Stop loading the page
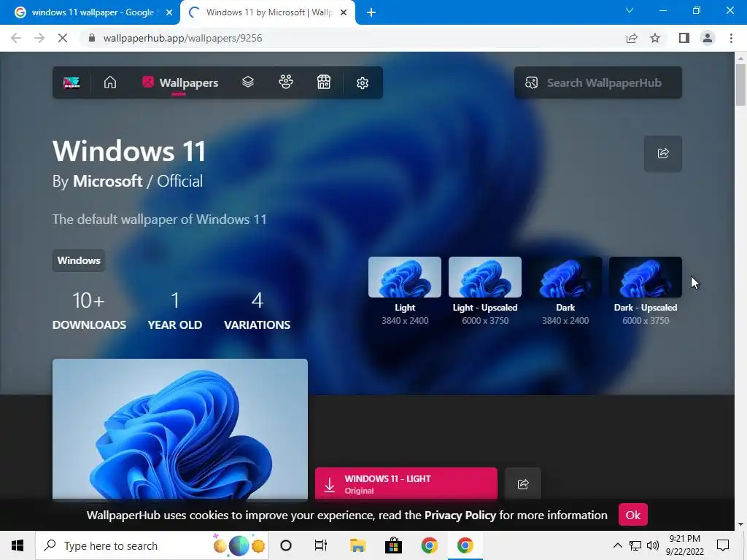 click(63, 38)
